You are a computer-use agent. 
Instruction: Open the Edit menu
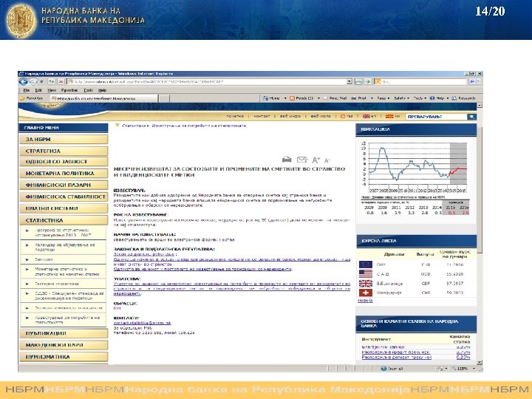[x=38, y=90]
